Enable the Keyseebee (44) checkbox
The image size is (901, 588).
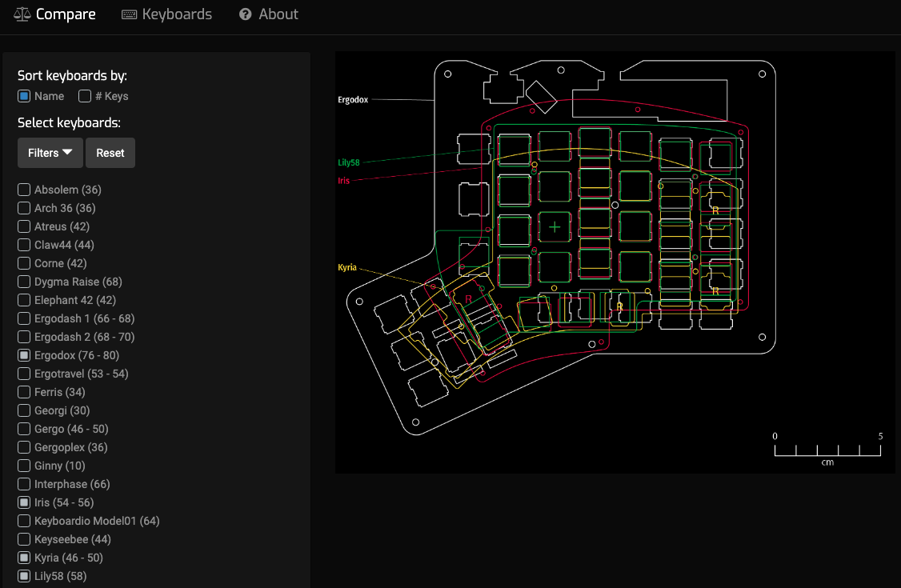pos(24,538)
